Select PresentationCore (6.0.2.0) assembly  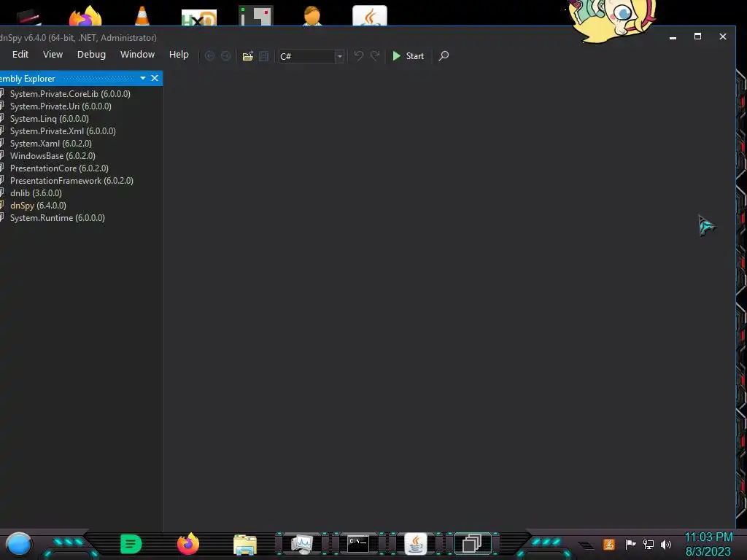pos(59,168)
